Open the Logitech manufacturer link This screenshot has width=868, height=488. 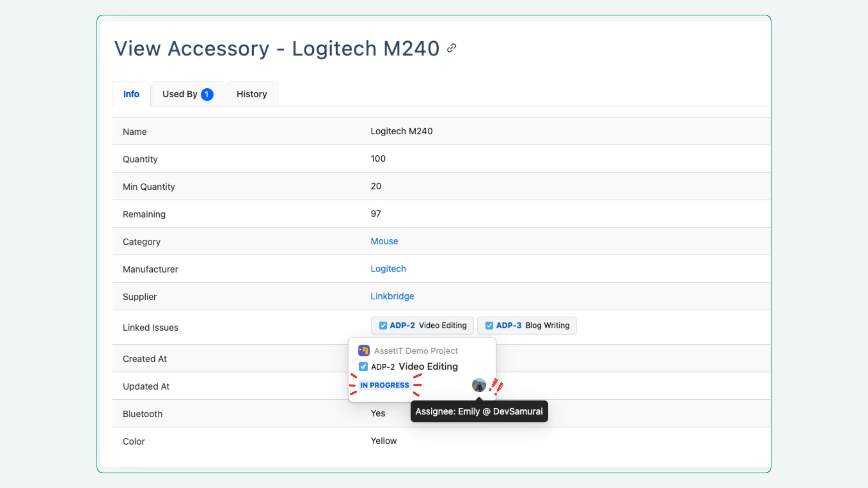(388, 268)
